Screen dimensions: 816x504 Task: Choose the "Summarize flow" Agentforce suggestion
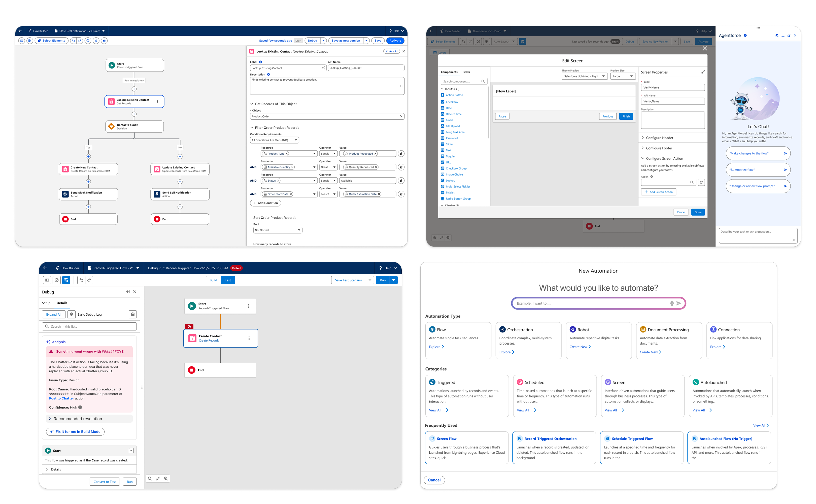click(x=758, y=170)
